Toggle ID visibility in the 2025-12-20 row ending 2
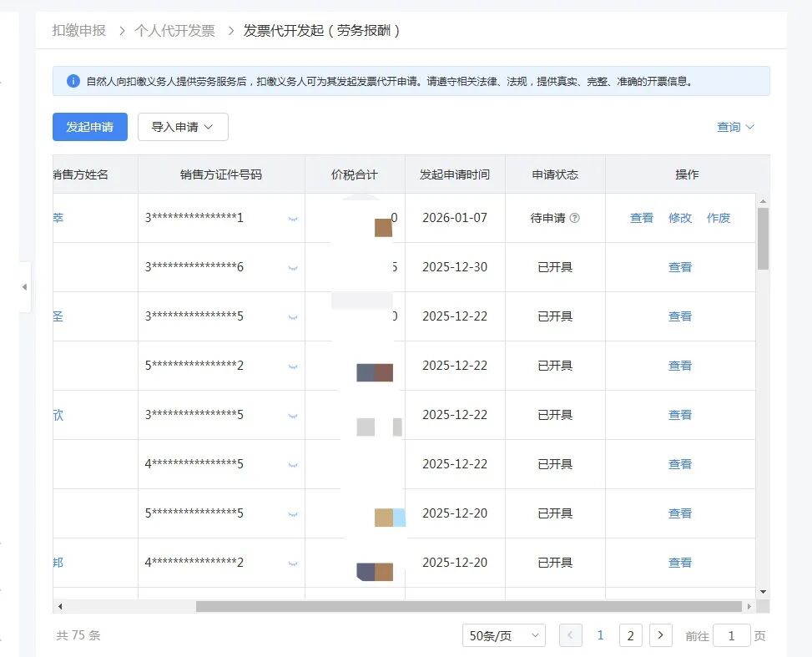The width and height of the screenshot is (812, 657). click(293, 564)
